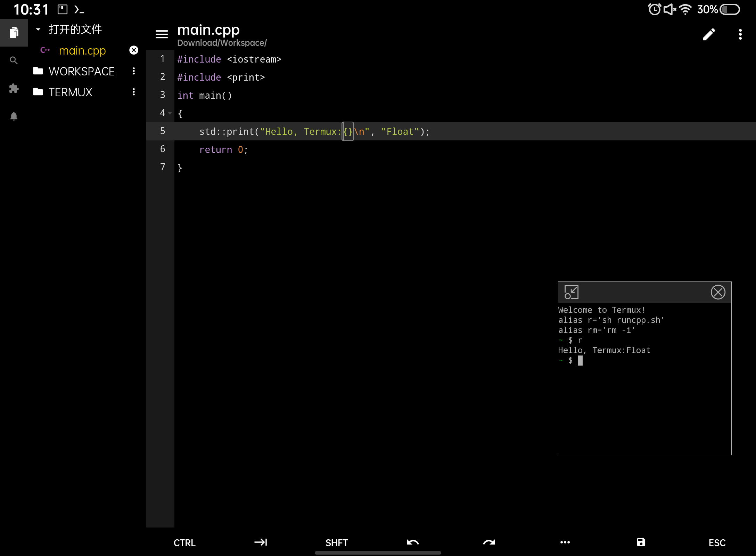Click the undo arrow icon
This screenshot has height=556, width=756.
click(413, 542)
